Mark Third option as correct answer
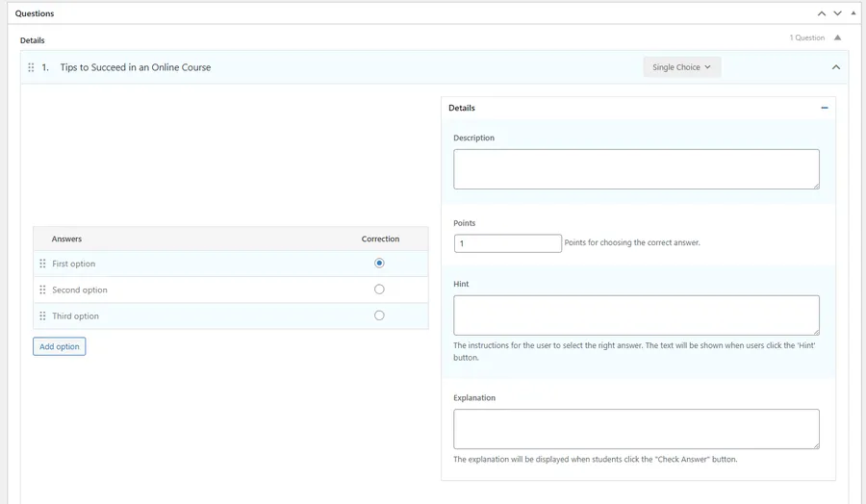The image size is (866, 504). 379,315
